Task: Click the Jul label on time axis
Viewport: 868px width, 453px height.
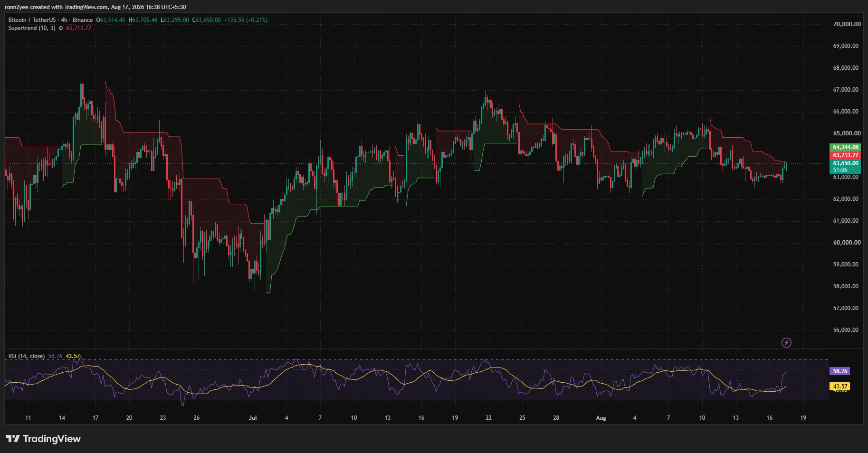Action: coord(253,418)
